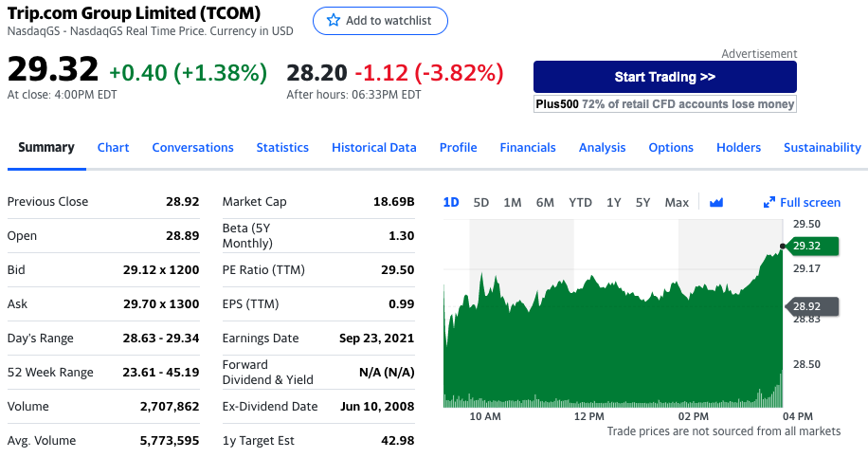868x458 pixels.
Task: Select the 1Y chart range
Action: tap(614, 202)
